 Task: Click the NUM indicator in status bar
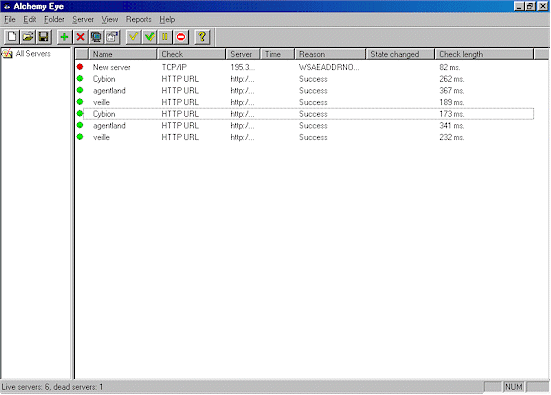pyautogui.click(x=513, y=387)
